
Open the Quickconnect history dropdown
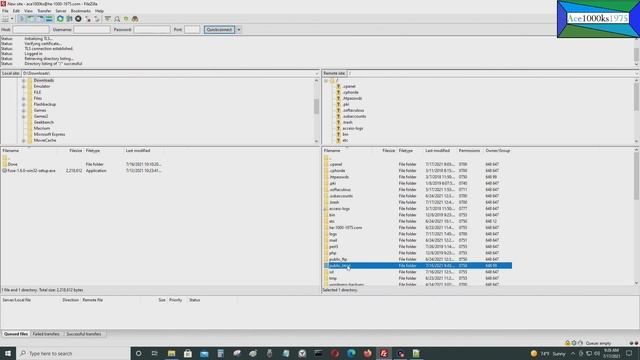pos(239,29)
